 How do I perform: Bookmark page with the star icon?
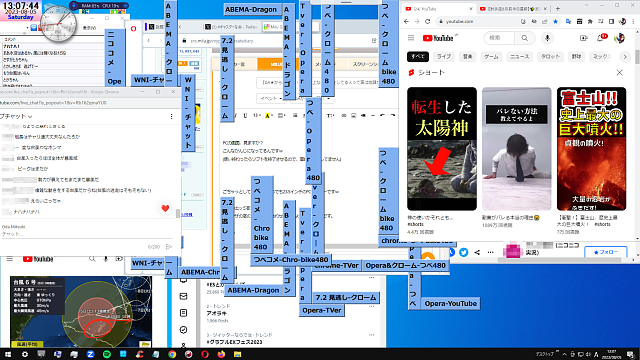coord(556,21)
